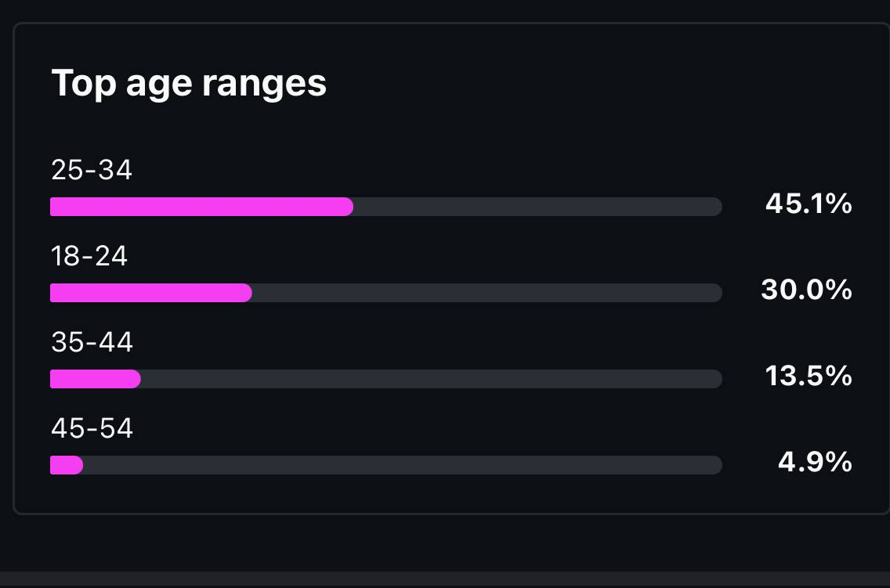The image size is (890, 588).
Task: Select the 18-24 age range label
Action: [89, 256]
